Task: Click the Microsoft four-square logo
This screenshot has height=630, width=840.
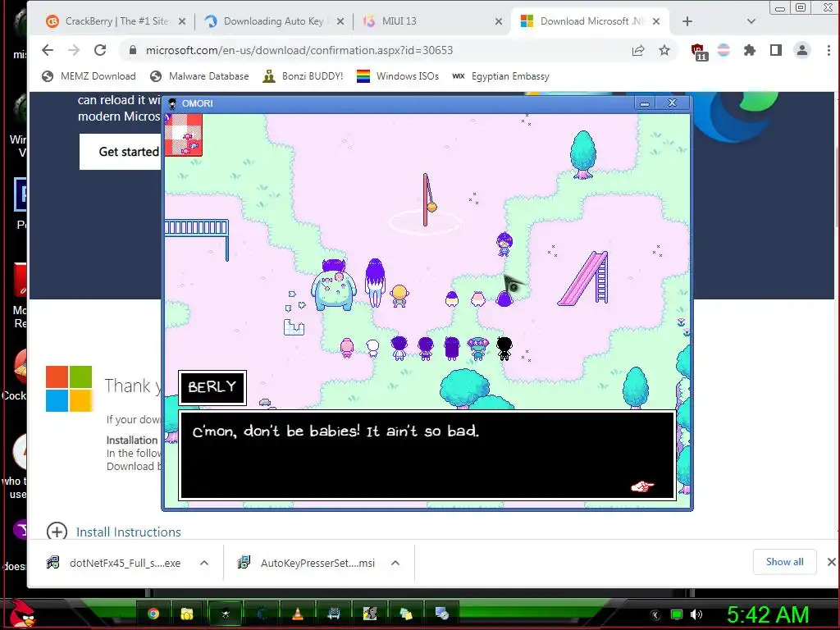Action: pos(69,388)
